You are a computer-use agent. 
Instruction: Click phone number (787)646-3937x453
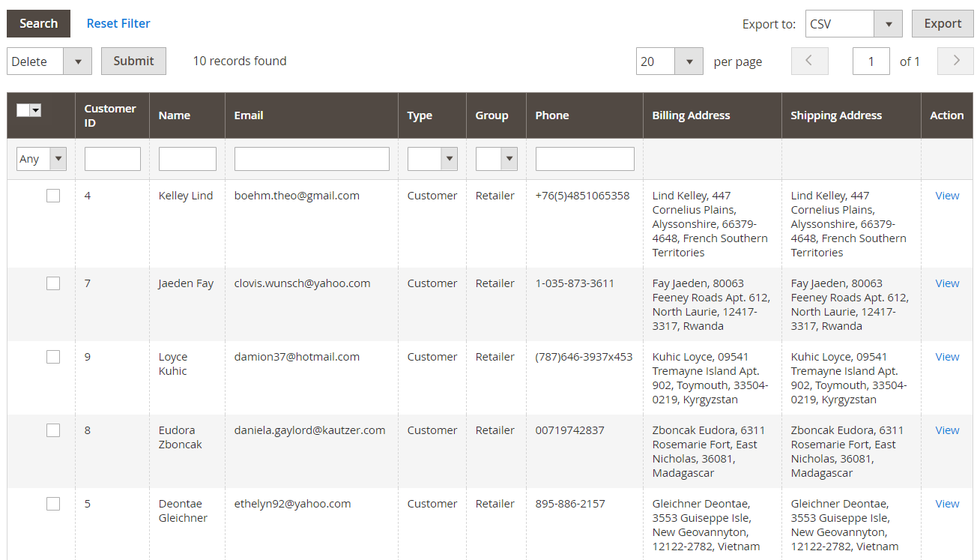tap(584, 357)
